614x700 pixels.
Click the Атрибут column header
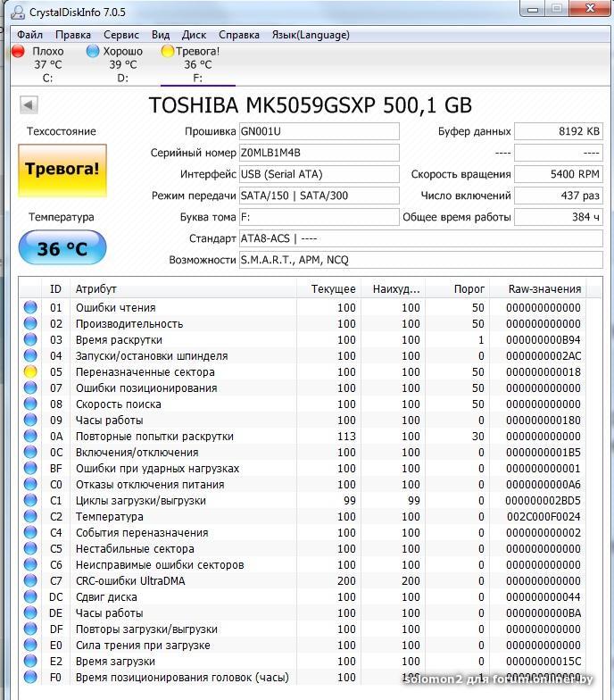tap(183, 289)
